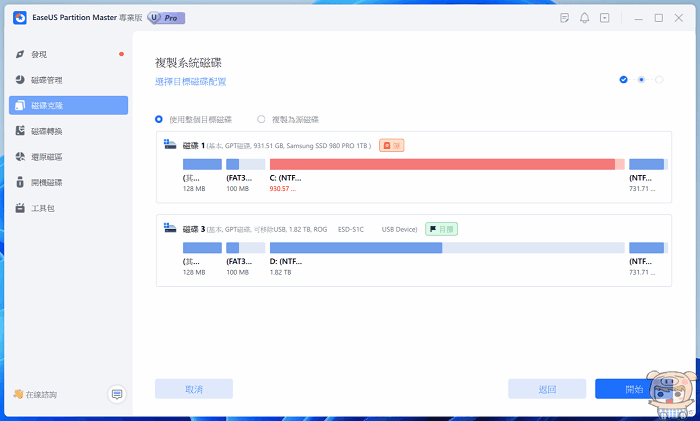Viewport: 700px width, 421px height.
Task: Select Disk 1 128 MB partition bar
Action: coord(202,164)
